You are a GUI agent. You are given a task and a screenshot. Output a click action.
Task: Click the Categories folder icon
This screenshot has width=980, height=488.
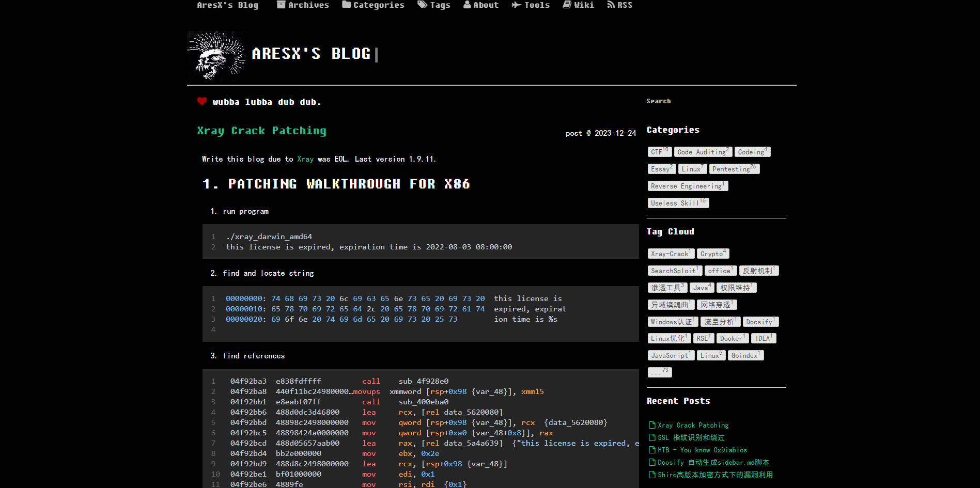(x=346, y=5)
